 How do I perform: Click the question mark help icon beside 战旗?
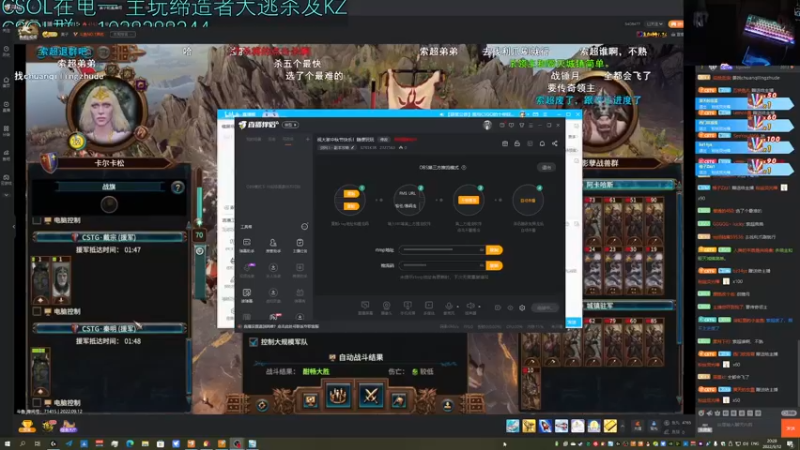click(177, 187)
